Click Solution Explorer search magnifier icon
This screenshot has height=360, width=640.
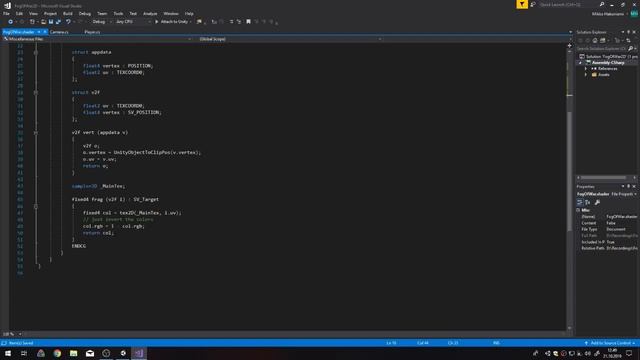pos(630,48)
